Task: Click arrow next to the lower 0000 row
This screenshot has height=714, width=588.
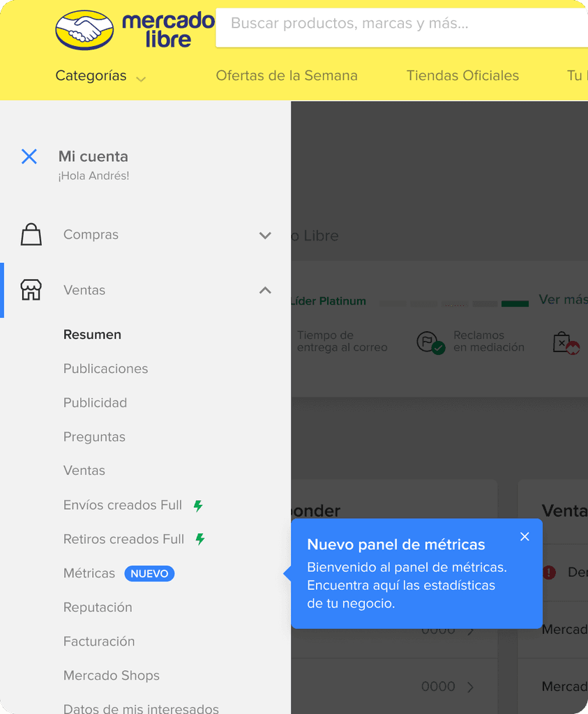Action: click(x=471, y=687)
